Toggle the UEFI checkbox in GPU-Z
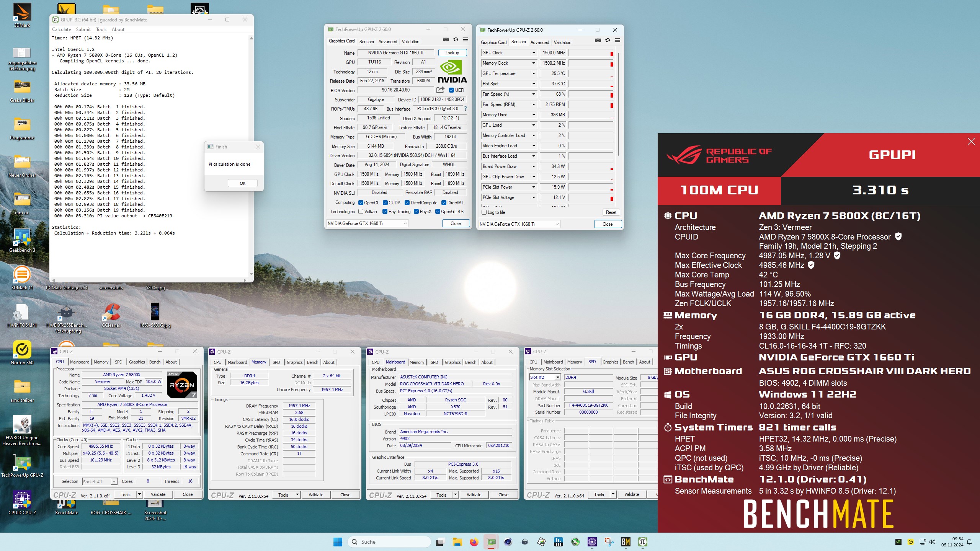Image resolution: width=980 pixels, height=551 pixels. (x=451, y=90)
